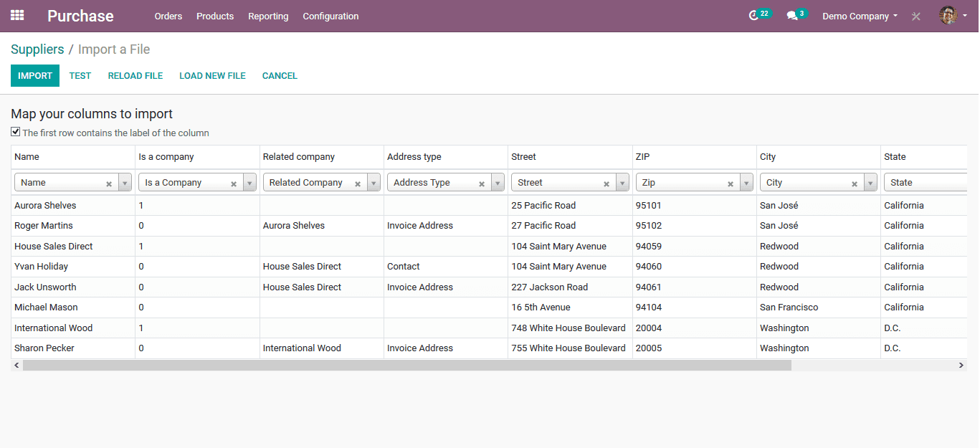
Task: Open the Configuration menu
Action: pos(330,16)
